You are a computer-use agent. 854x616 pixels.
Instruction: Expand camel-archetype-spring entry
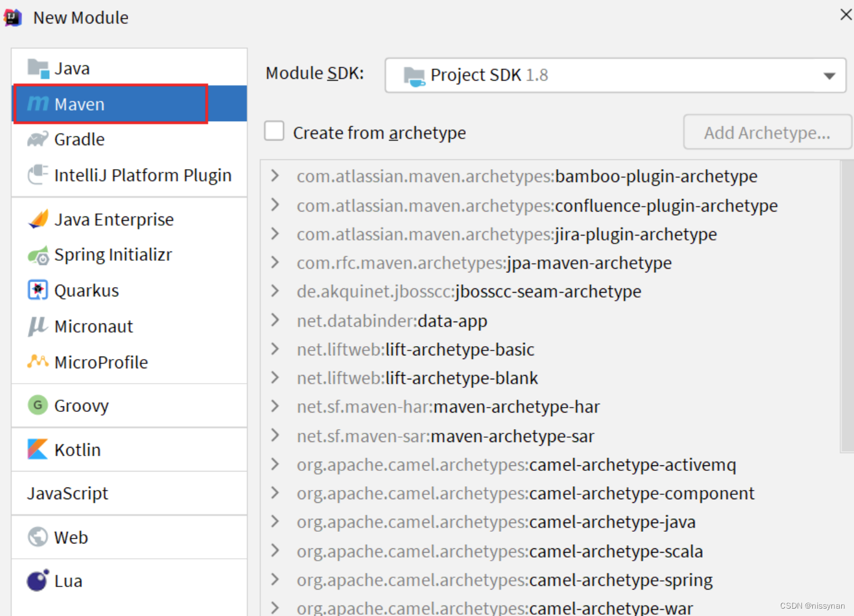(275, 579)
